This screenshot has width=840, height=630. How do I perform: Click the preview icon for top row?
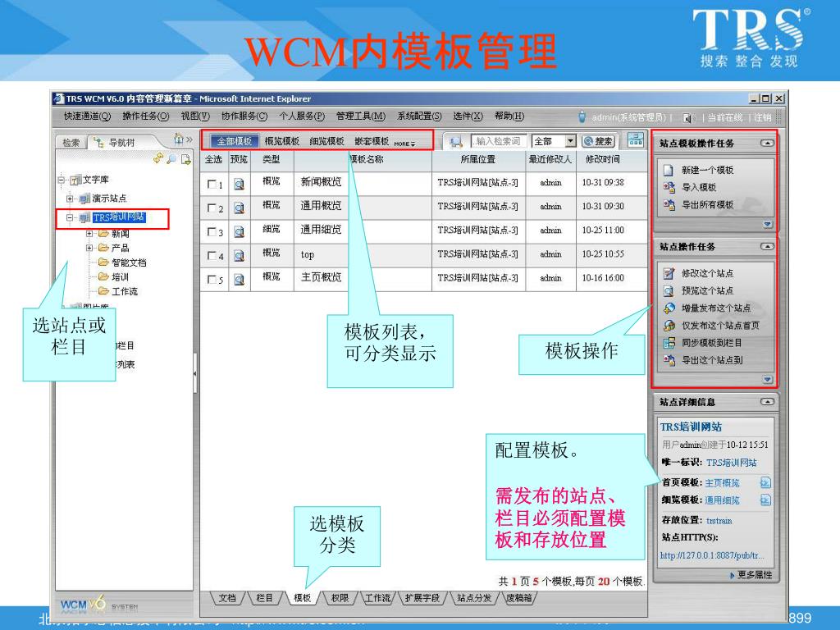(240, 256)
